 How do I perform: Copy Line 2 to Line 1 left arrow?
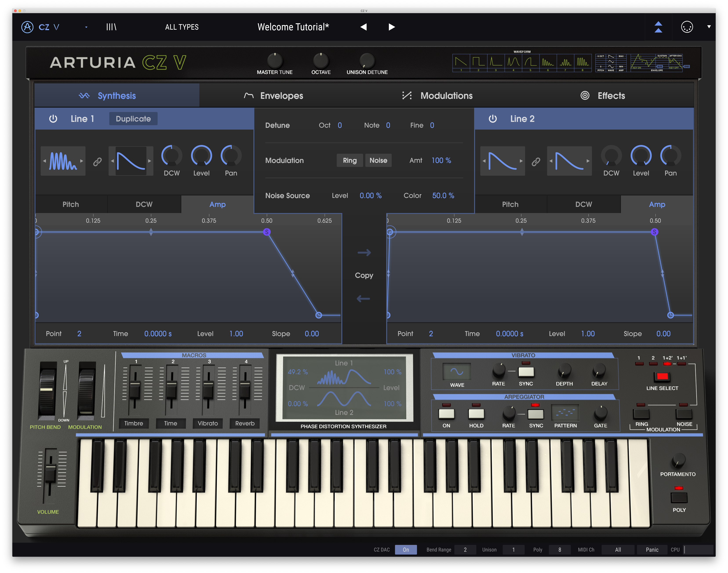363,298
